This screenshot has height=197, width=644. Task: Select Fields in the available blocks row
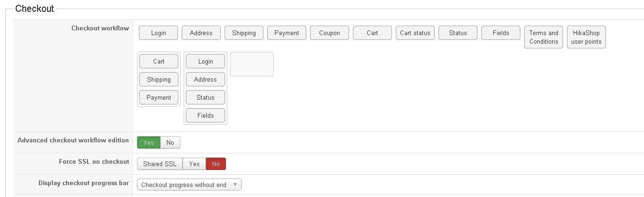point(501,33)
